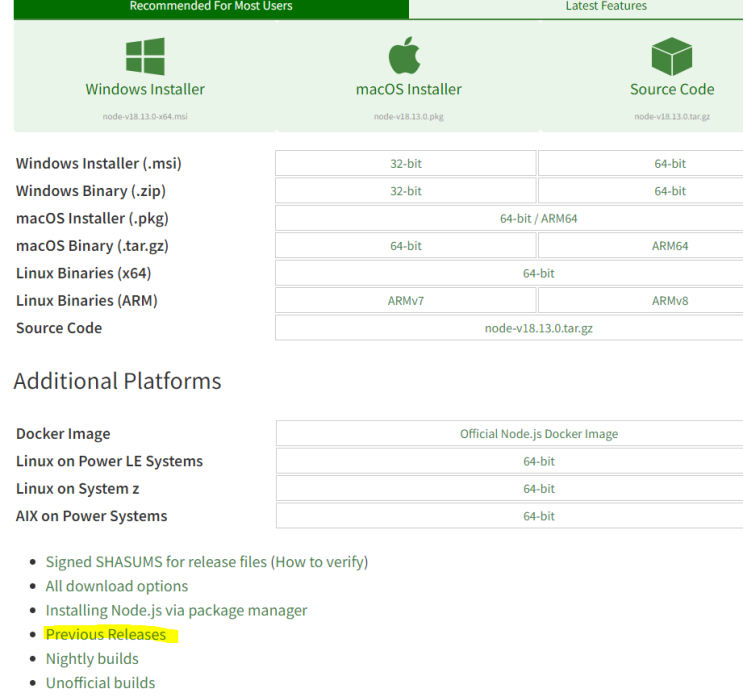Click the AIX on Power Systems label

91,516
